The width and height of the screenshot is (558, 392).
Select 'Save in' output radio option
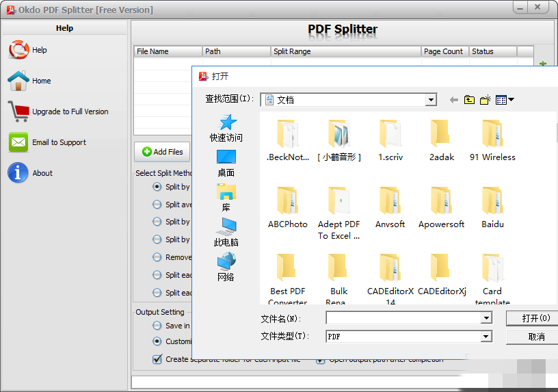click(x=157, y=326)
